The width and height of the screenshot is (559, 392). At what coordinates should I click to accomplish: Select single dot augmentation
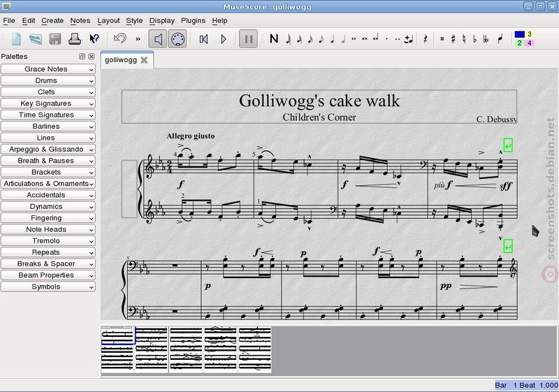[x=386, y=39]
